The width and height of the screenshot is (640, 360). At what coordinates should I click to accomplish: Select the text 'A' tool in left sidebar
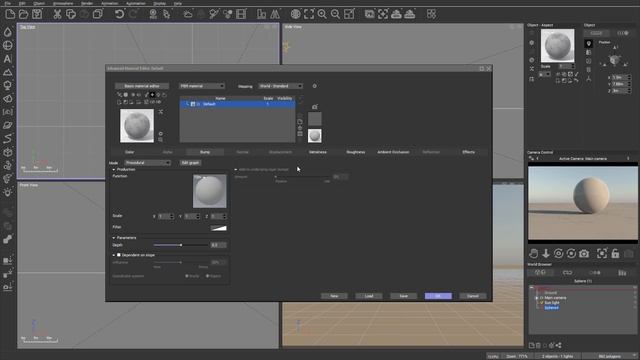[8, 59]
